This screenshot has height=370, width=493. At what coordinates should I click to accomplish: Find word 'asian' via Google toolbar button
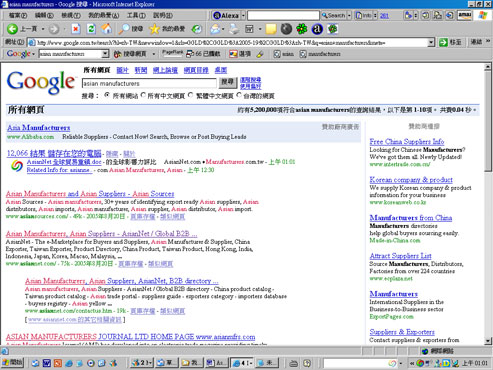click(284, 54)
